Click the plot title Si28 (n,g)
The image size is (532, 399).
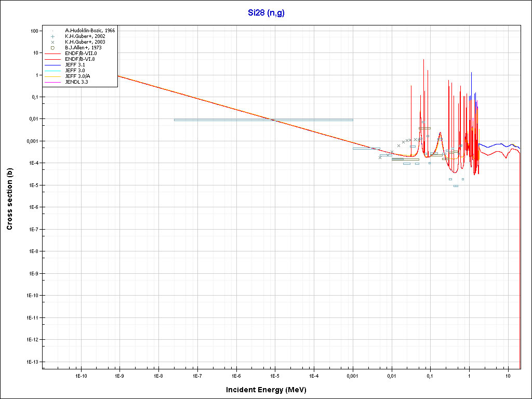point(265,12)
